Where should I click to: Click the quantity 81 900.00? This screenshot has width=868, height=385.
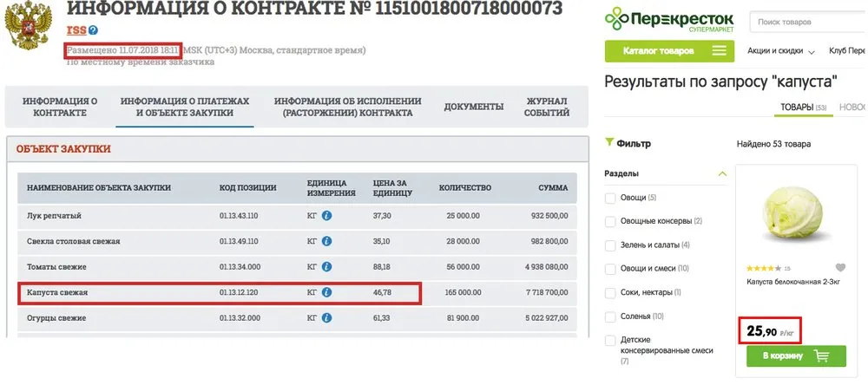(x=463, y=318)
